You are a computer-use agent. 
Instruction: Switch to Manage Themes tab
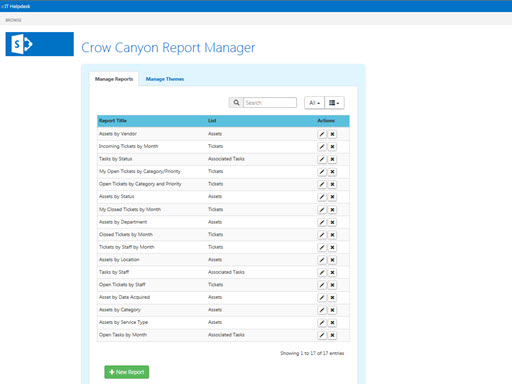165,79
